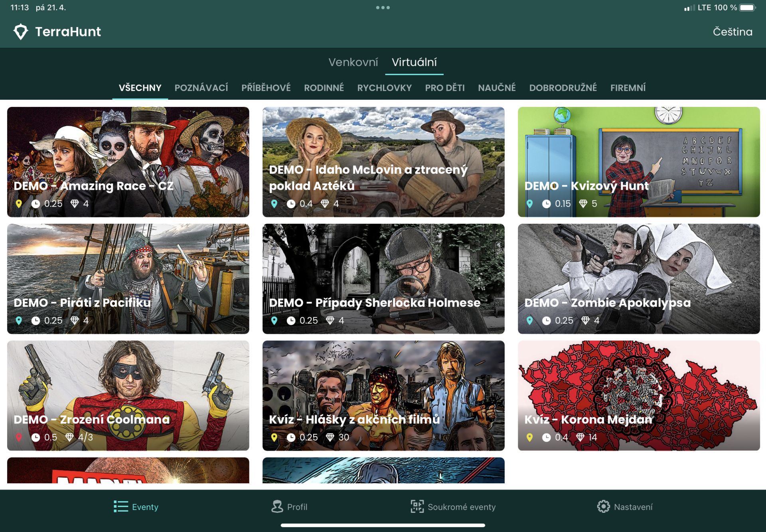This screenshot has width=766, height=532.
Task: Tap the Nastavení label in bottom bar
Action: click(633, 507)
